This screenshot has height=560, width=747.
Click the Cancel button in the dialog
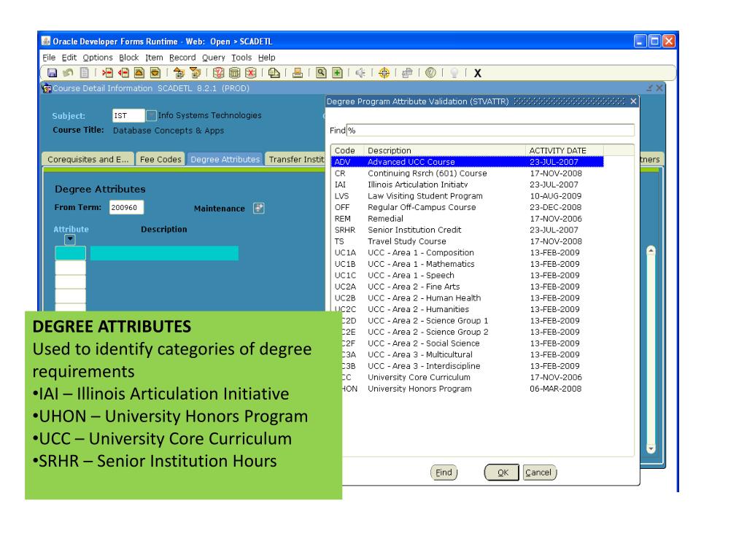539,472
